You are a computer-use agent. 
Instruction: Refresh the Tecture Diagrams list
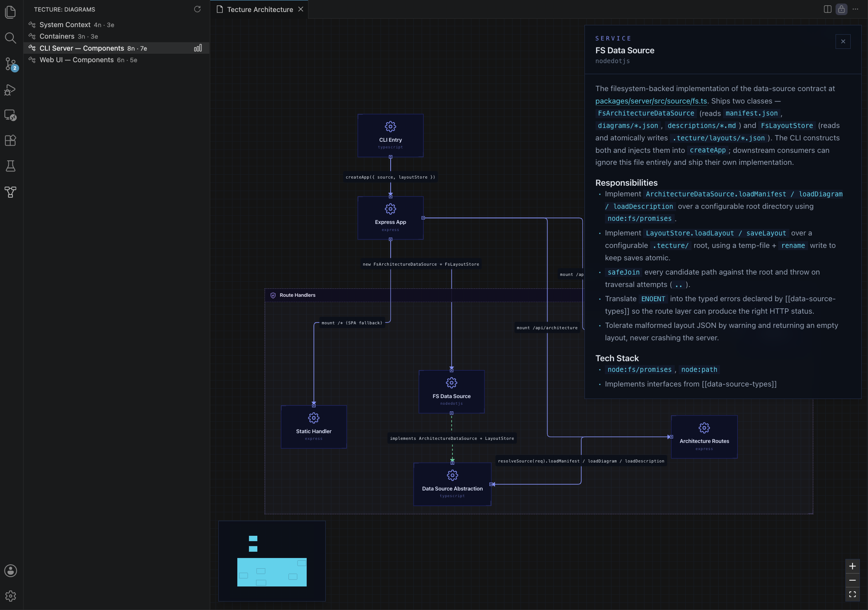197,9
